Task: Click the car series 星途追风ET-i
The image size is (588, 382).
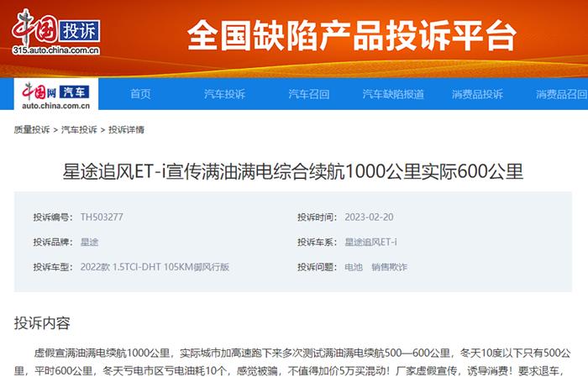Action: pyautogui.click(x=370, y=242)
